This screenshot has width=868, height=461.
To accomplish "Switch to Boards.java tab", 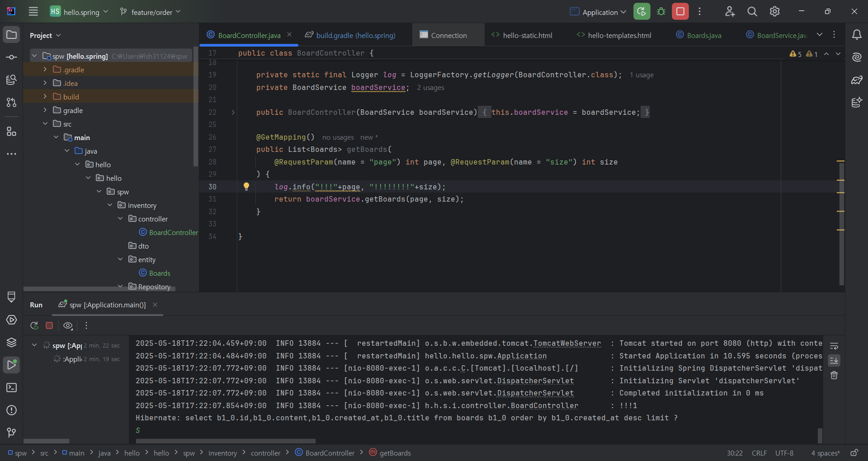I will tap(699, 35).
